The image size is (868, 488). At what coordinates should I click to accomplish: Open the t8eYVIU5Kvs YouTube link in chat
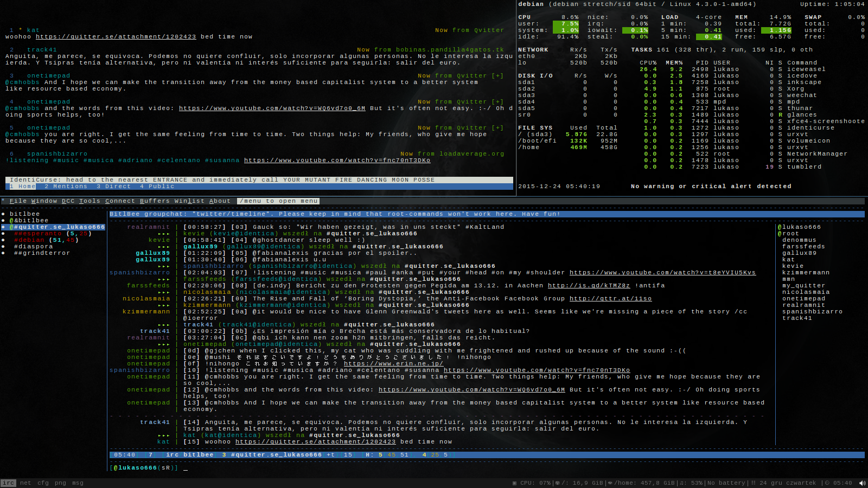coord(662,273)
